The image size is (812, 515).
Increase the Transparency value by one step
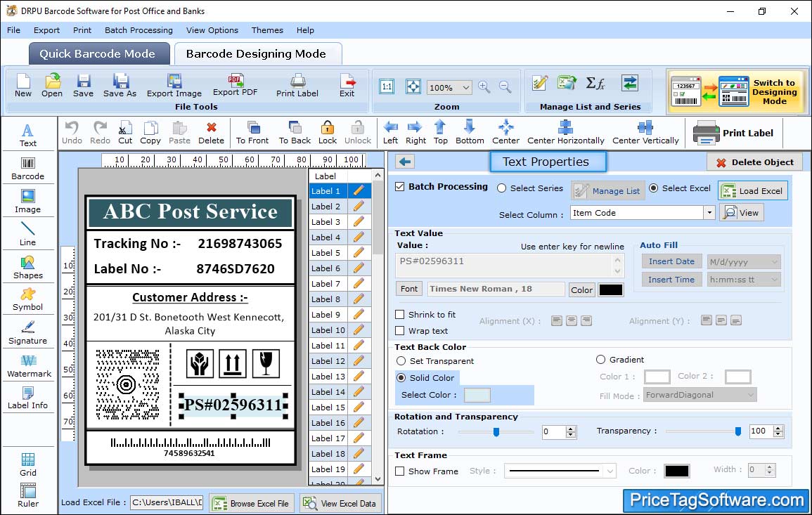[778, 428]
